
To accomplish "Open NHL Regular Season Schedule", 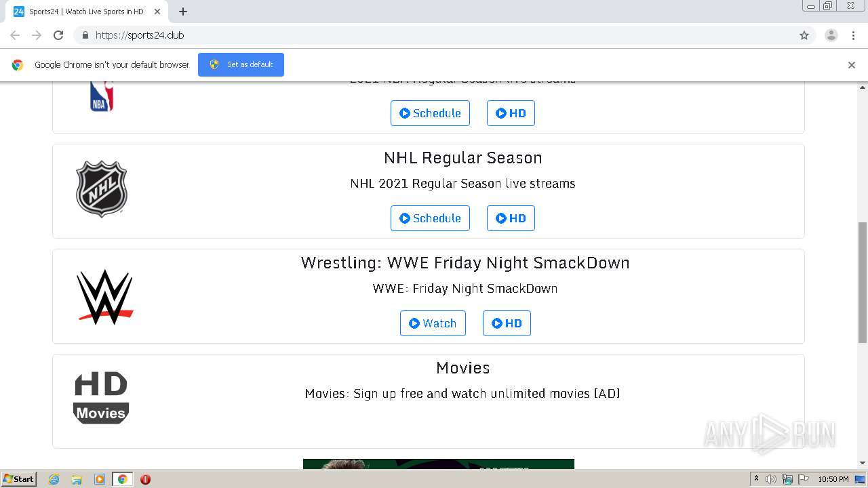I will (430, 218).
